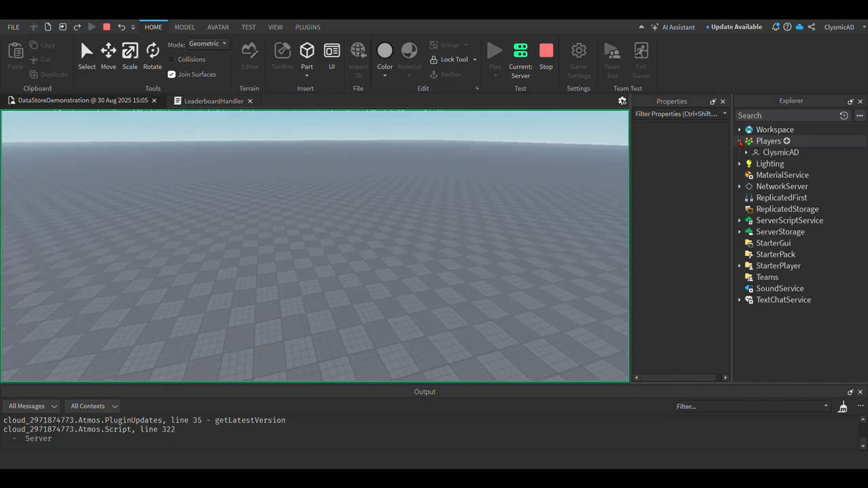Image resolution: width=868 pixels, height=488 pixels.
Task: Insert a Part cube
Action: tap(307, 51)
